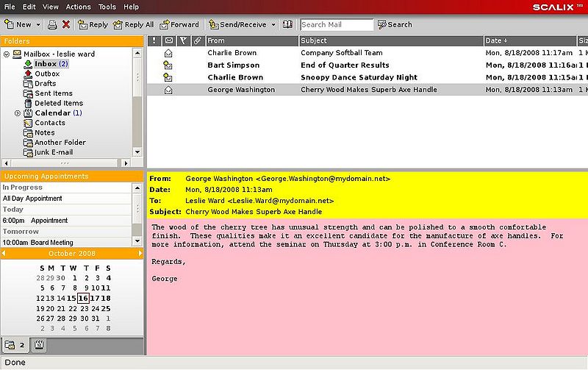The height and width of the screenshot is (370, 588).
Task: Switch to the calendar tab at bottom left
Action: tap(38, 344)
